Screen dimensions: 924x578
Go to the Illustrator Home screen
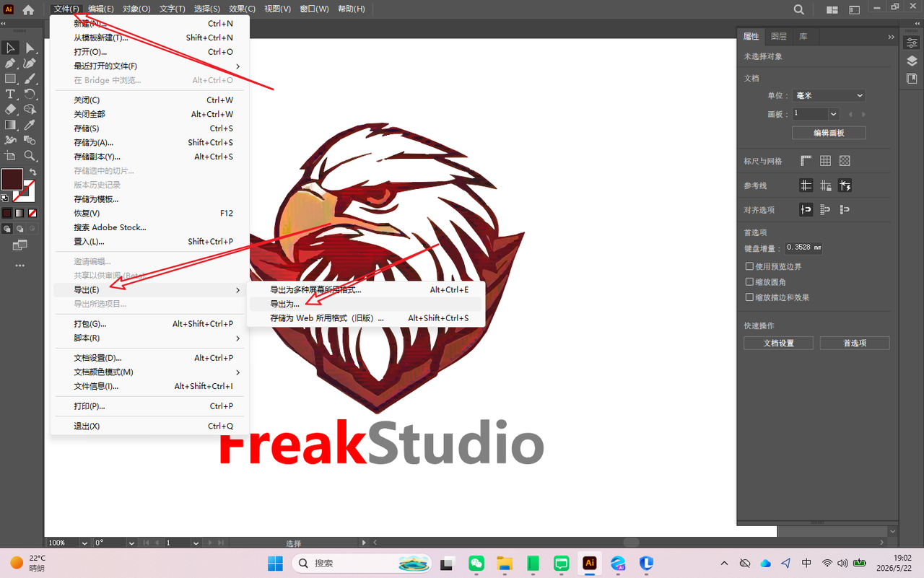click(28, 9)
